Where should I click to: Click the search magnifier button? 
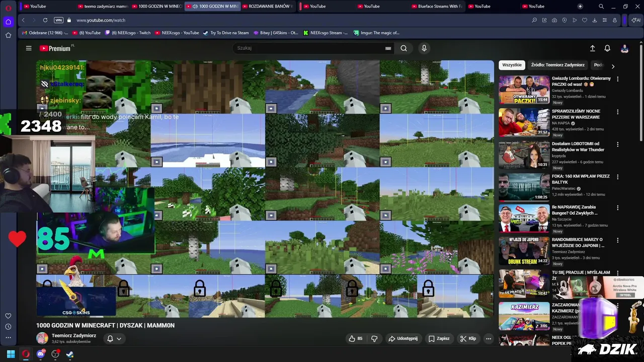(x=404, y=48)
